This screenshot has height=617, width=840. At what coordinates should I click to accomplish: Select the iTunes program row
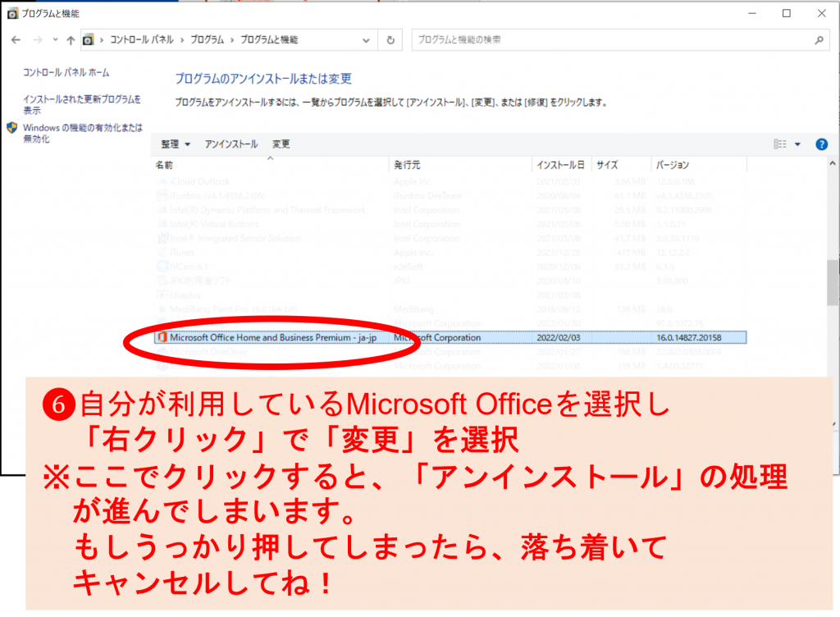450,252
